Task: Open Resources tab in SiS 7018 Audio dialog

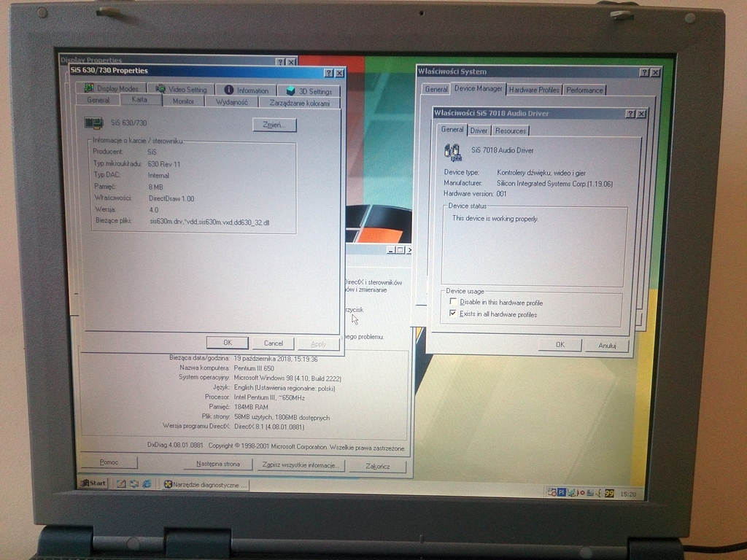Action: point(510,131)
